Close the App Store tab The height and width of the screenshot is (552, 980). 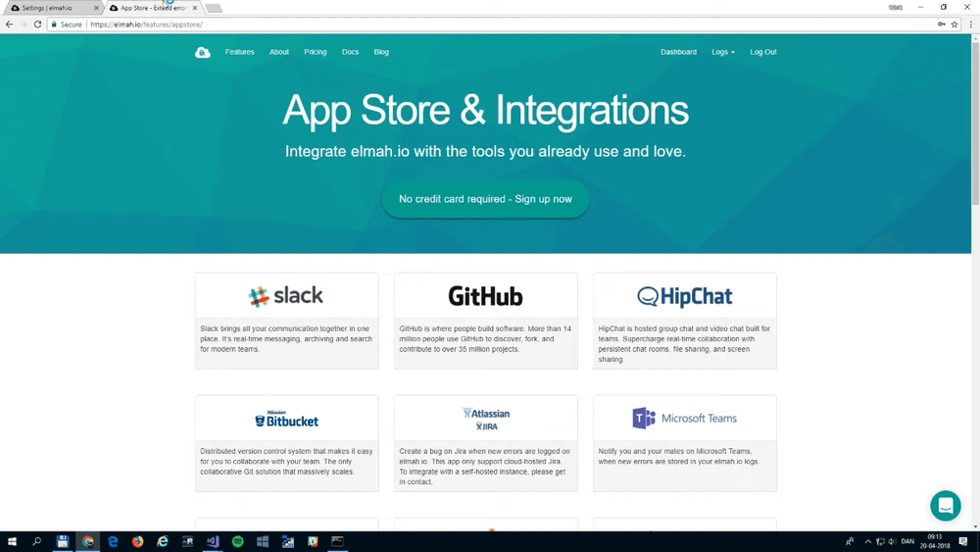[x=195, y=8]
